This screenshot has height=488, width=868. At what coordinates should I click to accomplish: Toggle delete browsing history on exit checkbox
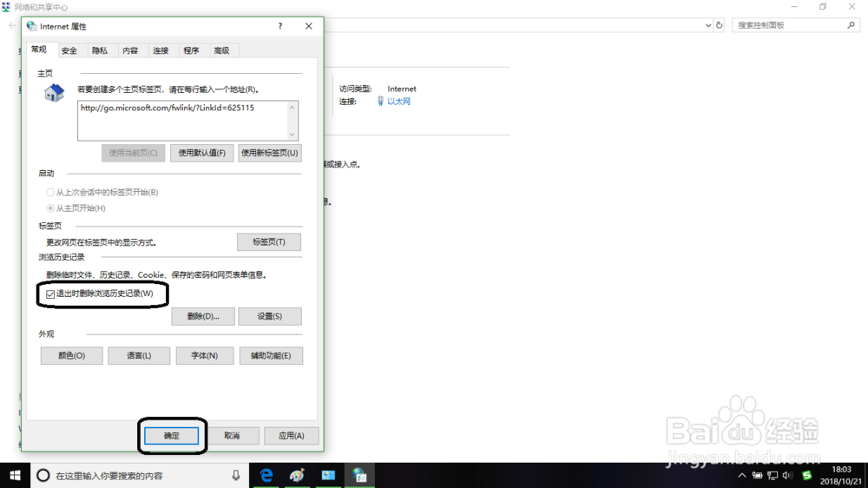[50, 293]
